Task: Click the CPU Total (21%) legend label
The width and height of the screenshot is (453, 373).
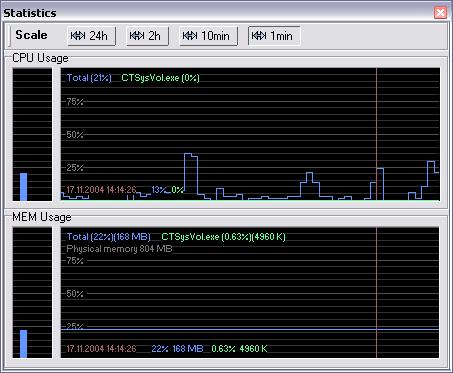Action: coord(89,78)
